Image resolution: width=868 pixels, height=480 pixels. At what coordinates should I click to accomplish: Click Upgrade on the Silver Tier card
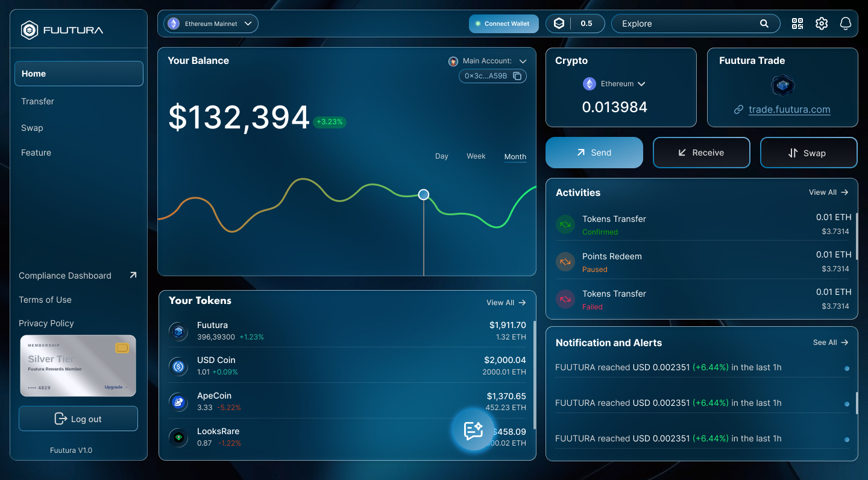point(116,387)
